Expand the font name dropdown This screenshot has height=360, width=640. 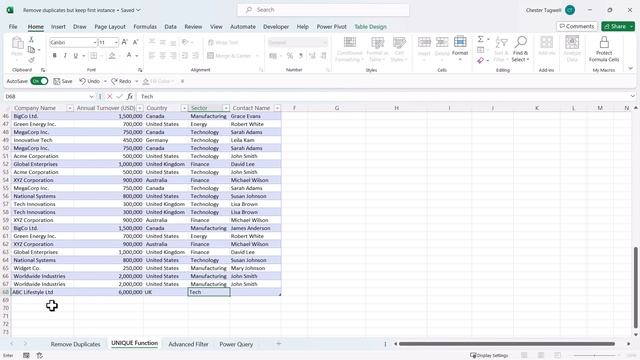point(94,42)
